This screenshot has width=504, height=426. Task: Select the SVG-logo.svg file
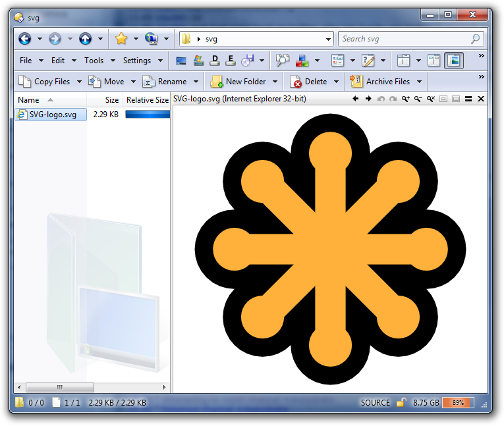click(x=51, y=115)
